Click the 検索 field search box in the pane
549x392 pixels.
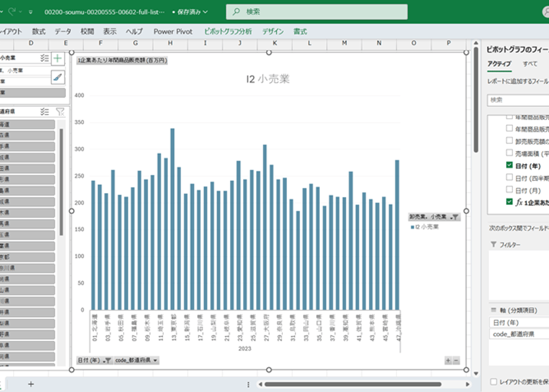518,100
